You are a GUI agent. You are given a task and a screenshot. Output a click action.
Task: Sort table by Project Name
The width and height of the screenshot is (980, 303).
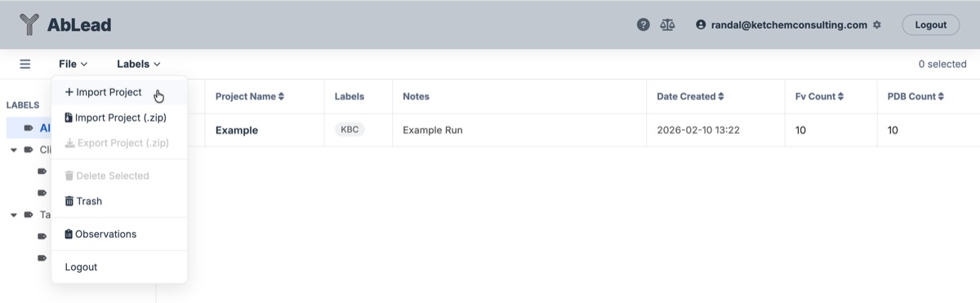(250, 96)
